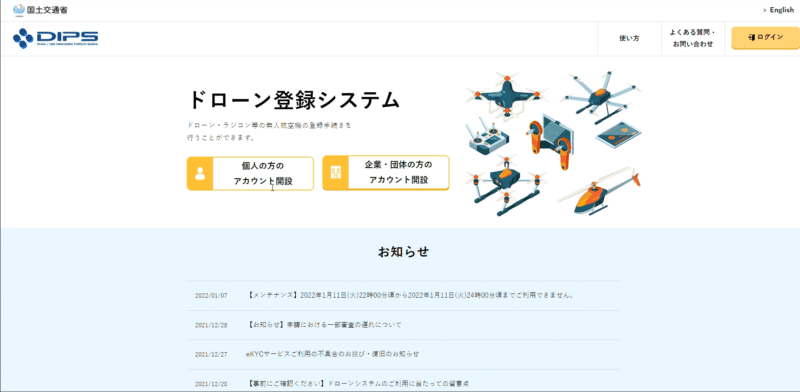
Task: Open notice about 申請における一部審査の遅れ
Action: [323, 325]
